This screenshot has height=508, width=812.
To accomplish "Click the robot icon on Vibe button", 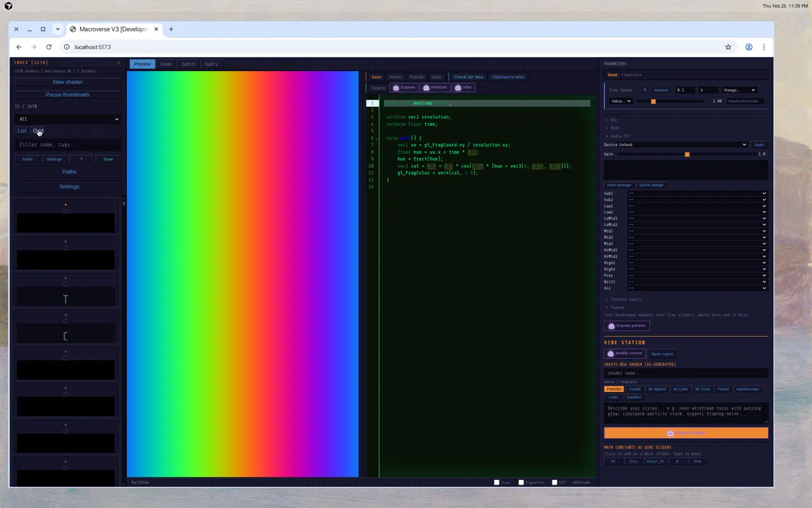I will pyautogui.click(x=458, y=88).
